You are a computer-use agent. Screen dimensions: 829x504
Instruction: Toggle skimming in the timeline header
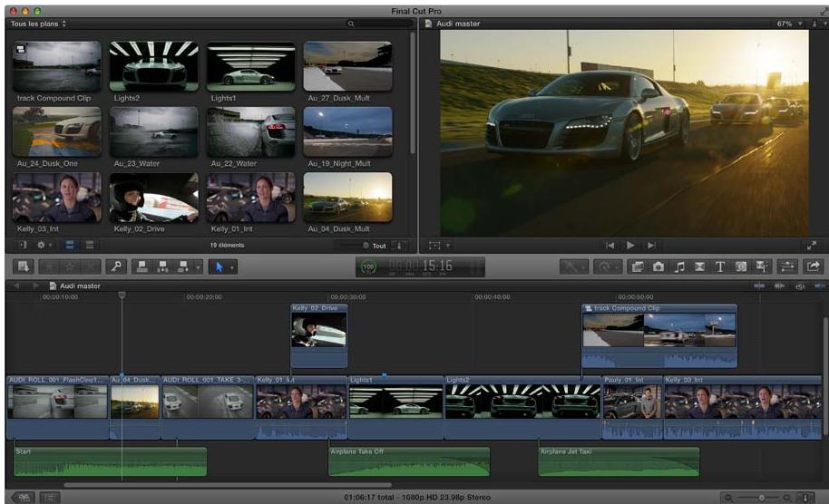click(759, 286)
